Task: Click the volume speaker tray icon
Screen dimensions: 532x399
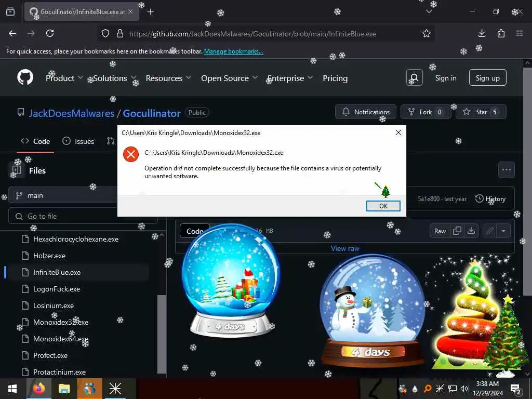Action: (x=464, y=389)
